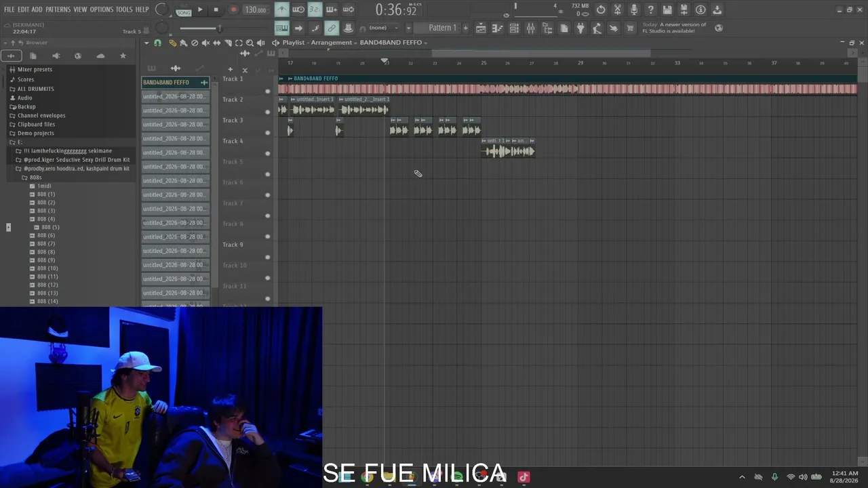Open the project files clipboard icon

tap(564, 28)
